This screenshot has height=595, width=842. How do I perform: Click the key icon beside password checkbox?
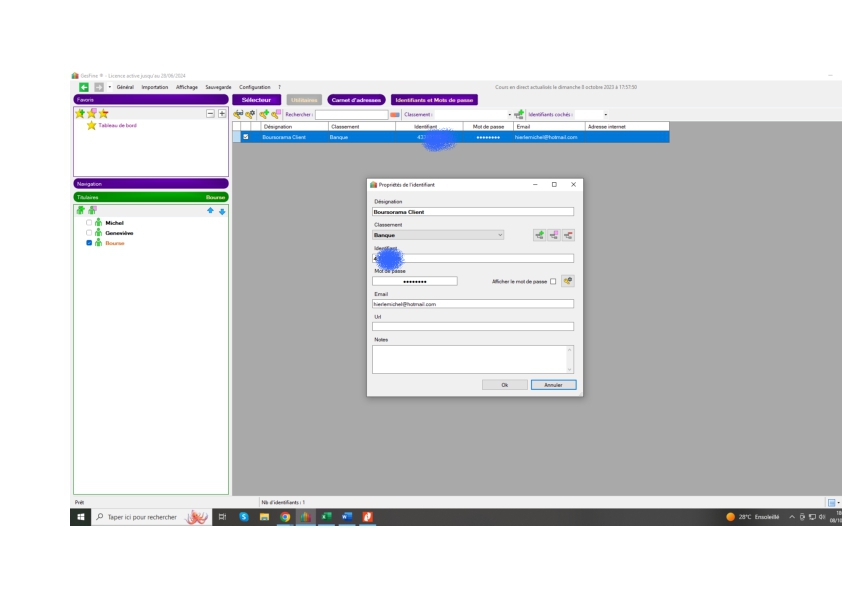tap(568, 281)
